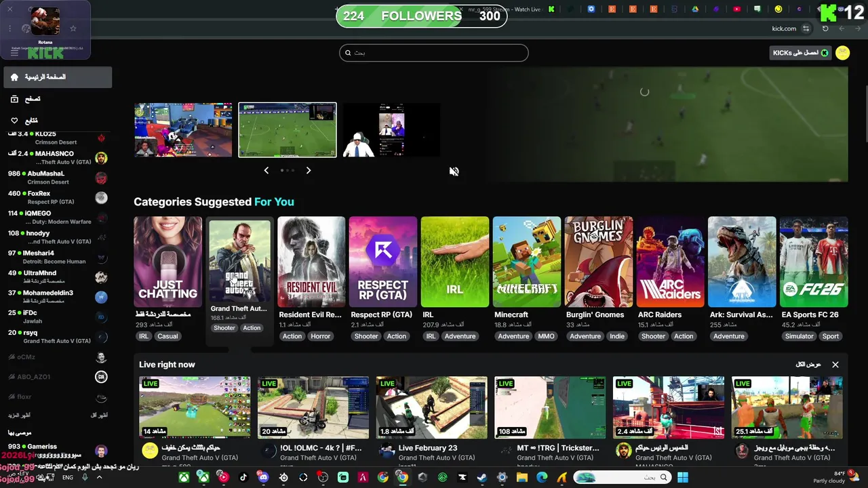Open the TikTok icon on the taskbar
Viewport: 868px width, 488px height.
(x=243, y=477)
